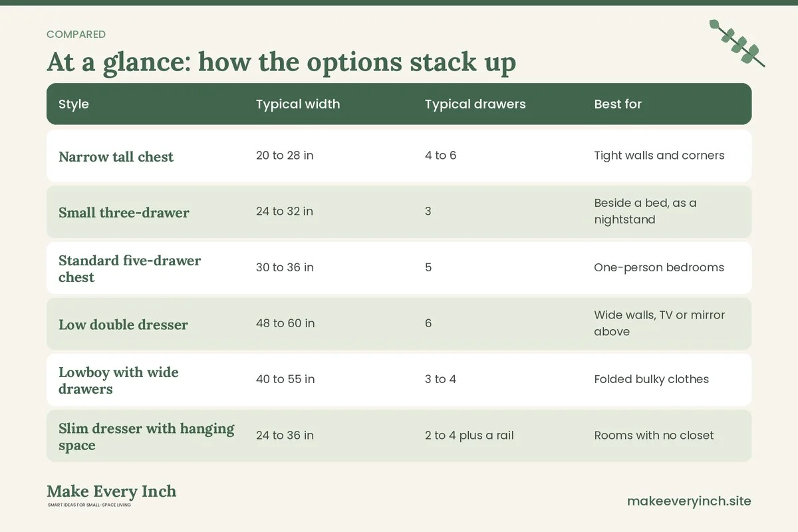
Task: Click the drawers cell of the Small three-drawer row
Action: 428,211
